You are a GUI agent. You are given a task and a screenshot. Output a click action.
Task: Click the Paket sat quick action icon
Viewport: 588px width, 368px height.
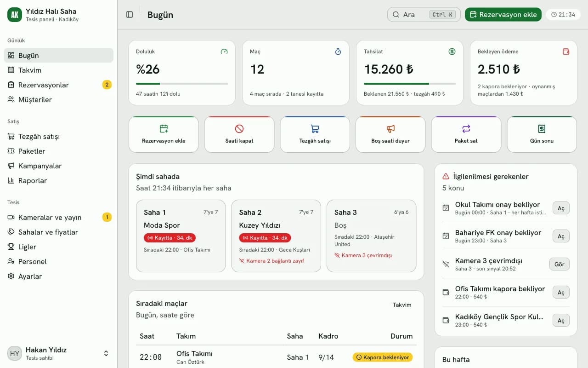(x=466, y=129)
